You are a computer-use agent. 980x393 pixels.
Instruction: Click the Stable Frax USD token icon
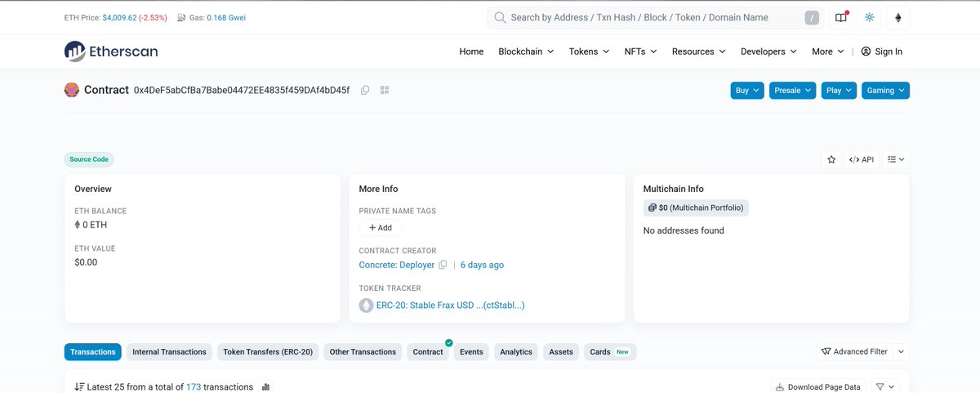tap(366, 306)
